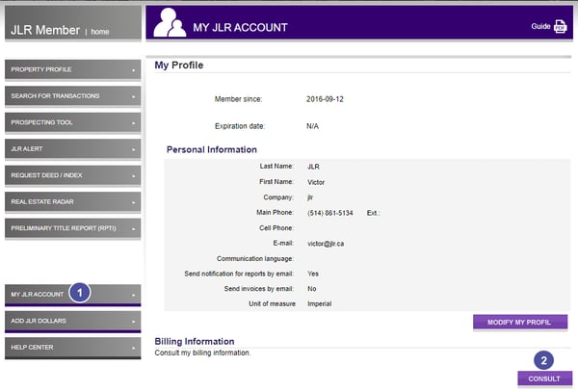Open Preliminary Title Report (RPTI) menu

(x=72, y=228)
